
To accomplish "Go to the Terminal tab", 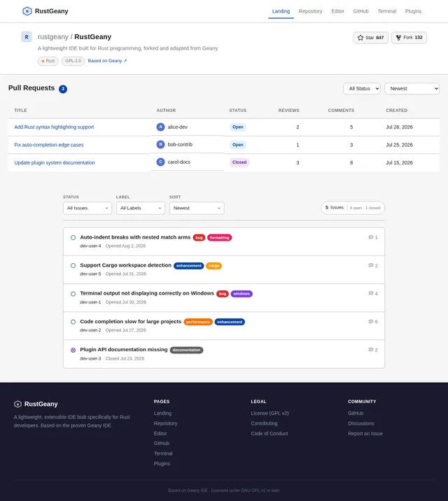I will pyautogui.click(x=387, y=11).
